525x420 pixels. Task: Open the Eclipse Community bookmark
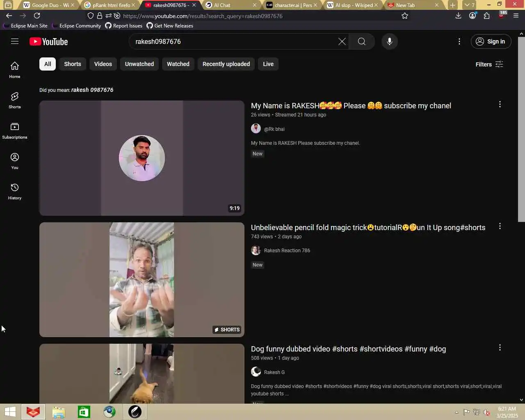77,25
